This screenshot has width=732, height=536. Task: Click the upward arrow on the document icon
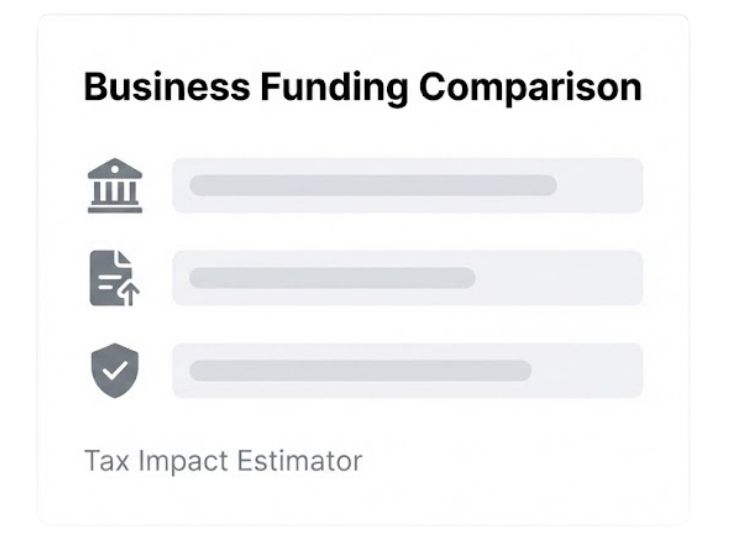130,294
